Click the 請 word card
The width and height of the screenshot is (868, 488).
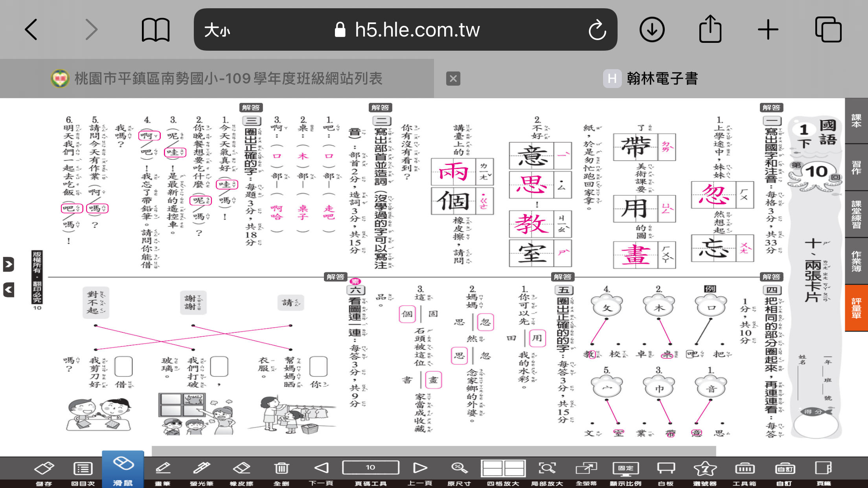pyautogui.click(x=291, y=303)
